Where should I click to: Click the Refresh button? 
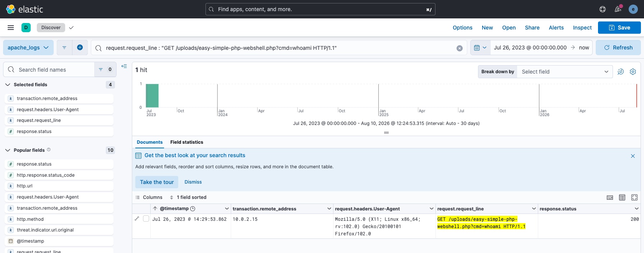coord(618,48)
